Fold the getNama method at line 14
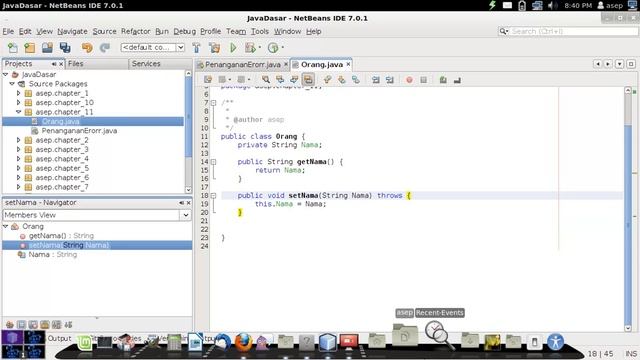The image size is (640, 360). click(x=213, y=162)
